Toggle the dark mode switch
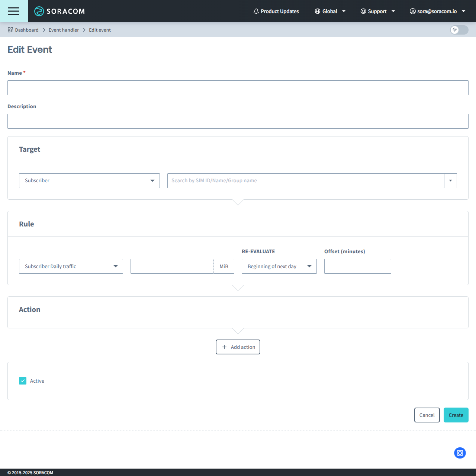Screen dimensions: 476x476 tap(459, 30)
